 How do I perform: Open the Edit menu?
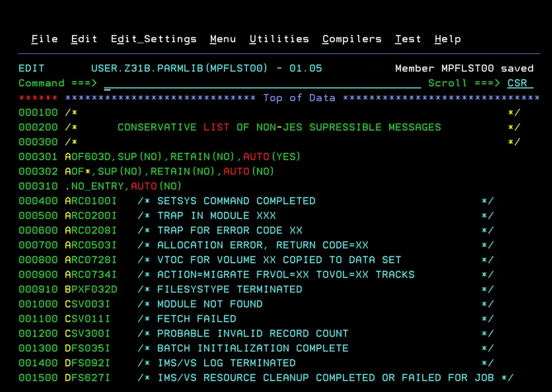click(84, 39)
